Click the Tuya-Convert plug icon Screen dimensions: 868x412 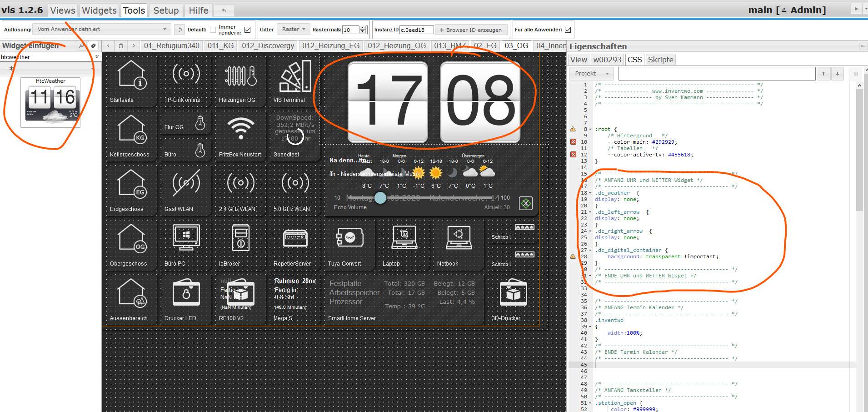(x=349, y=237)
